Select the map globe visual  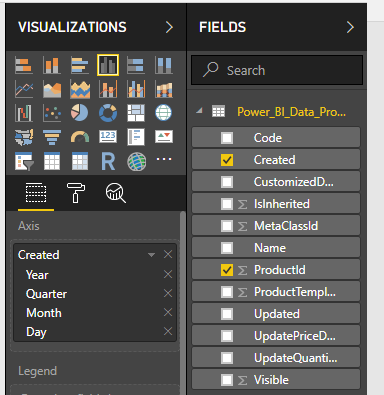pyautogui.click(x=164, y=113)
